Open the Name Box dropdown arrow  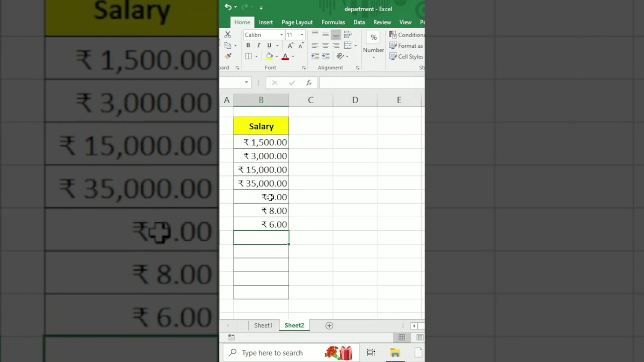[x=247, y=82]
